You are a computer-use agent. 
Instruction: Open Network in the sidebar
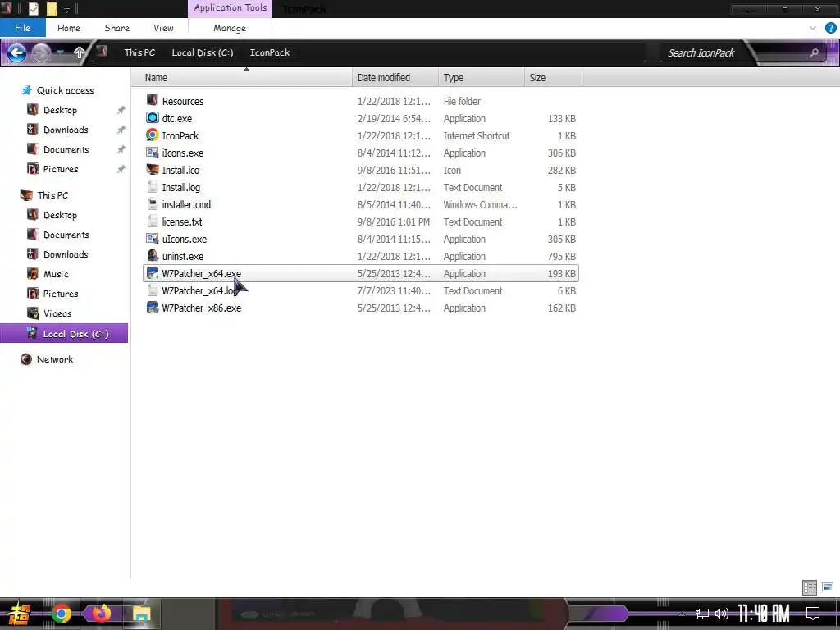[55, 359]
